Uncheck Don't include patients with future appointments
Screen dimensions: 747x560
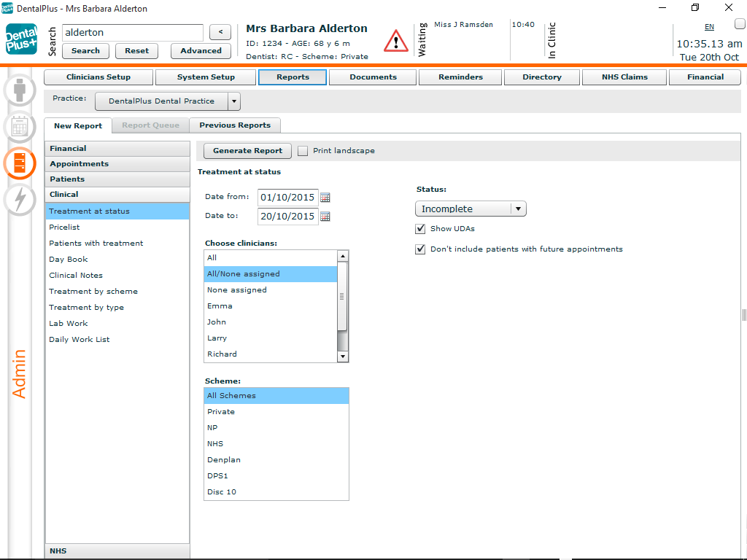tap(420, 249)
